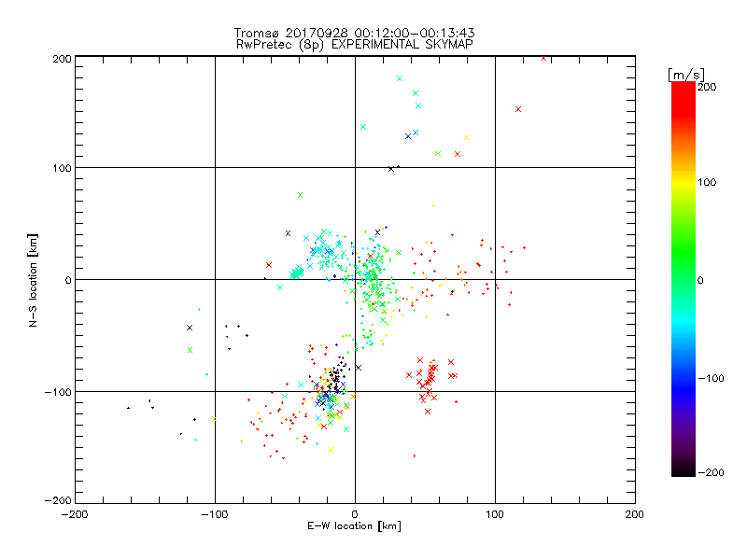Click the colorbar tick label '100'
This screenshot has width=747, height=560.
point(707,182)
